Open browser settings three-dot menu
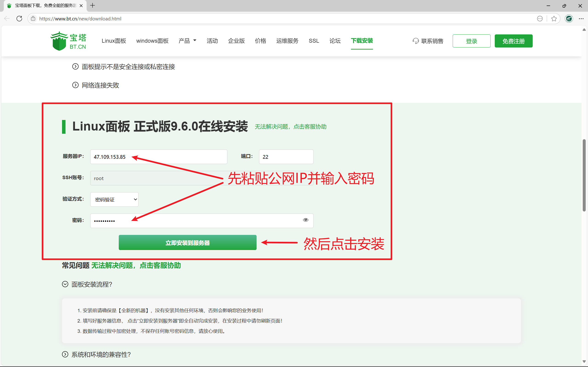Image resolution: width=588 pixels, height=367 pixels. click(581, 19)
